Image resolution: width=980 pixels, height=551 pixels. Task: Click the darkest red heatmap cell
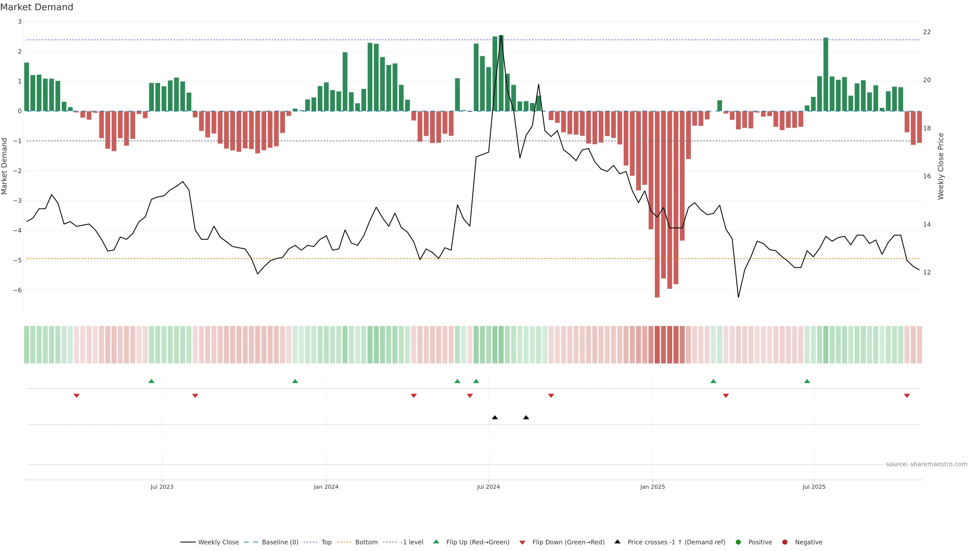657,345
